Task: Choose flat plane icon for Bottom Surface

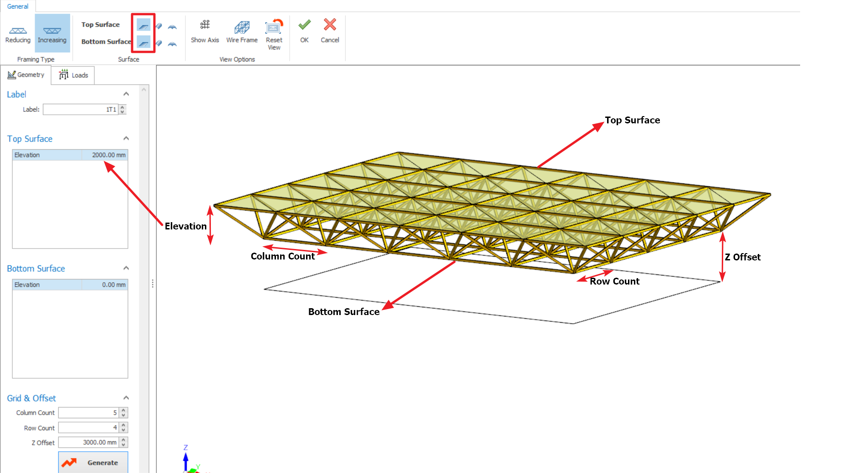Action: tap(143, 43)
